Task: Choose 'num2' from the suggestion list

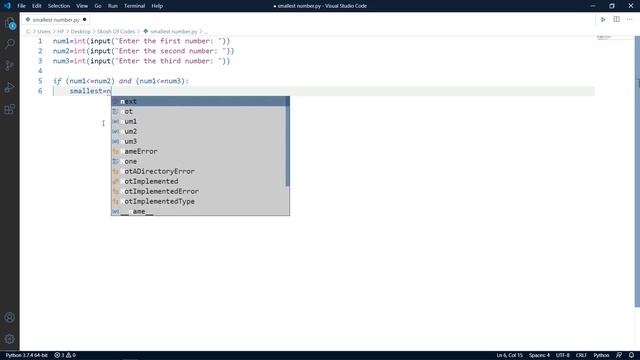Action: [198, 131]
